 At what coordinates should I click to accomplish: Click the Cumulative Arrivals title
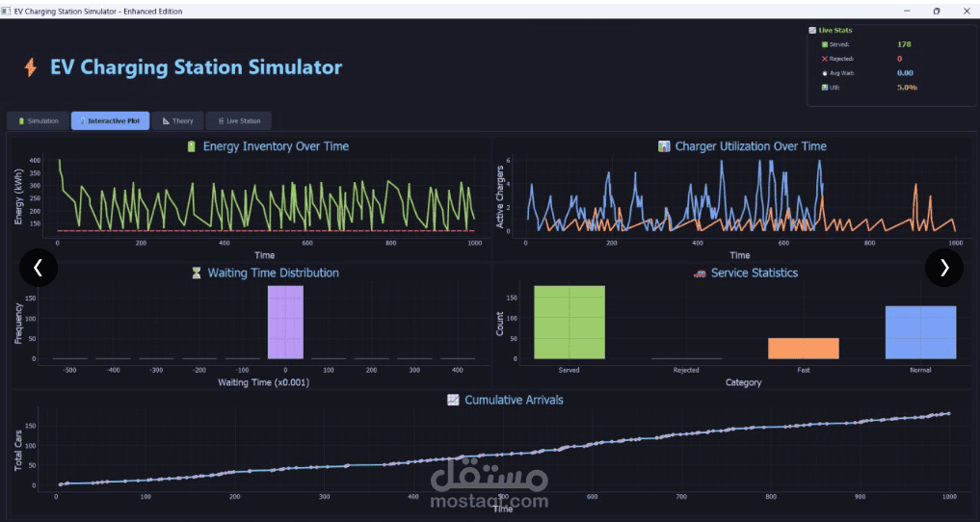pyautogui.click(x=514, y=401)
